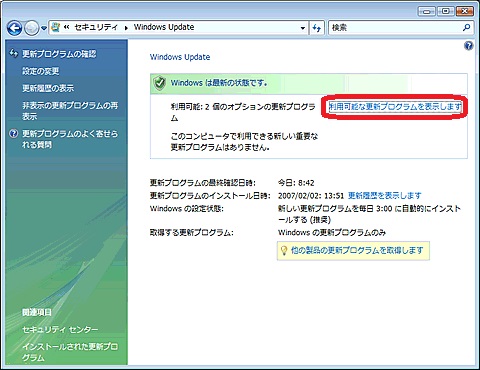
Task: Open 更新履歴の表示 in the sidebar
Action: [48, 88]
